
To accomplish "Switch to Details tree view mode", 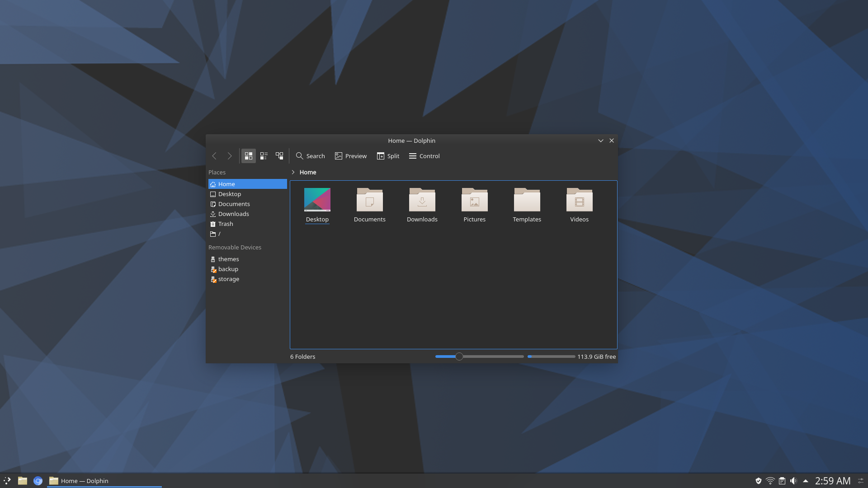I will click(279, 156).
